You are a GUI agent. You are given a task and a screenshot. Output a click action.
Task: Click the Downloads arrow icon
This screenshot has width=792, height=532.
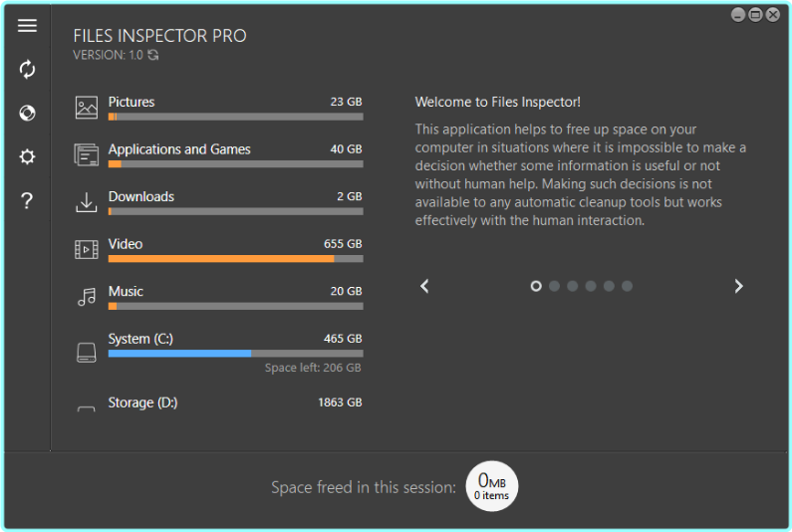(x=87, y=202)
